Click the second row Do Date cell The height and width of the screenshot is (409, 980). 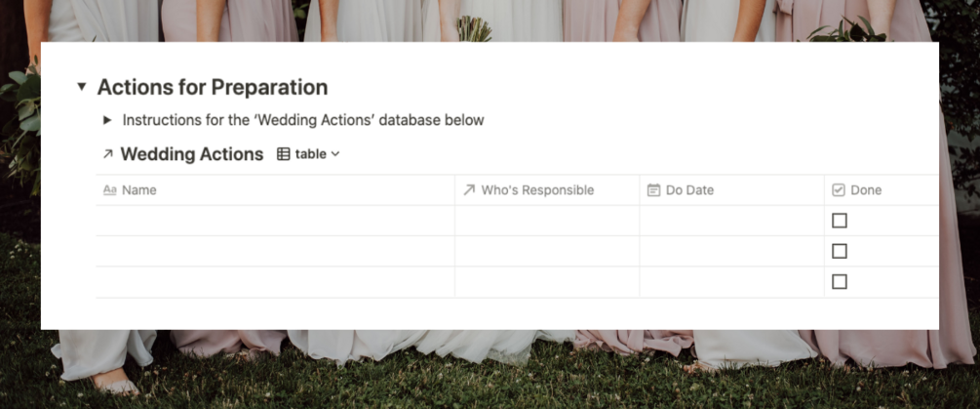tap(731, 251)
